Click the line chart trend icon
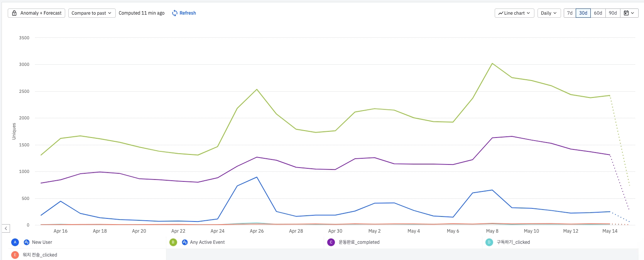 pyautogui.click(x=500, y=13)
